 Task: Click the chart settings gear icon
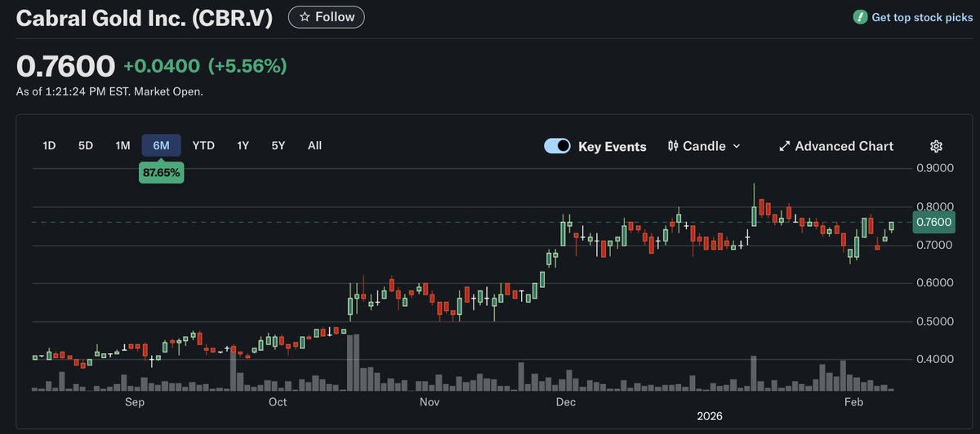pos(937,146)
